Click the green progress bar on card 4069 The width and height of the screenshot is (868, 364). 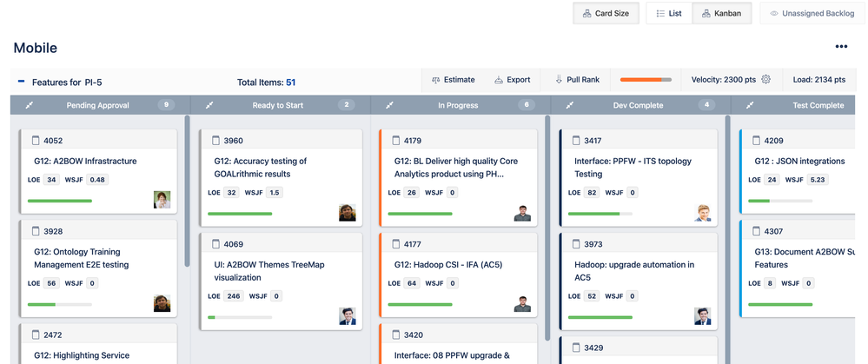tap(240, 317)
